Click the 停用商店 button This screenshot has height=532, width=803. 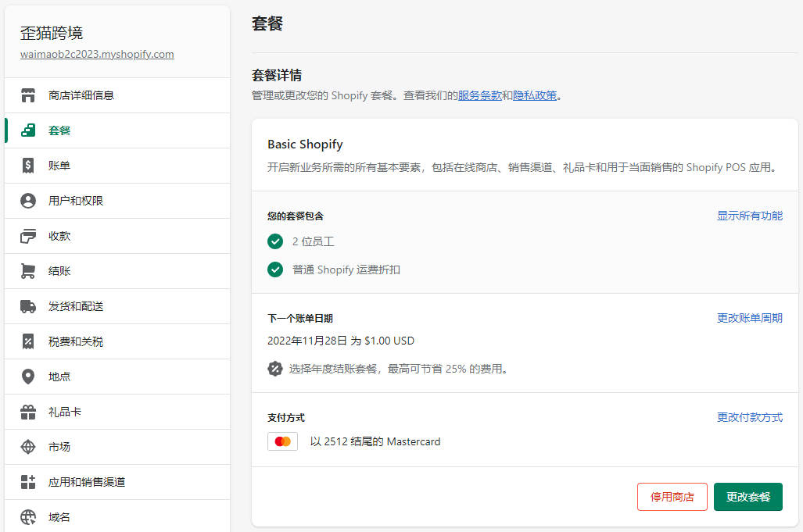pyautogui.click(x=672, y=497)
